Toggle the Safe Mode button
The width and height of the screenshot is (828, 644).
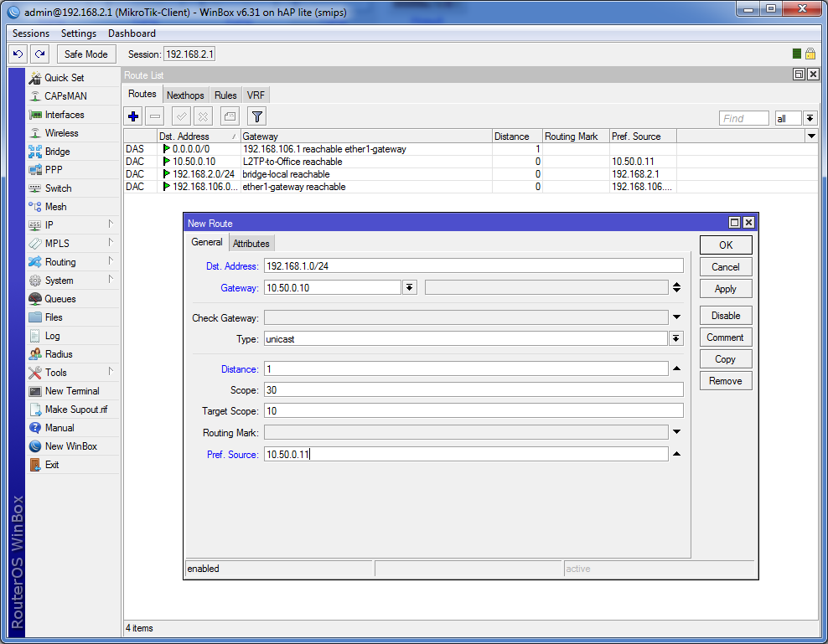click(85, 54)
